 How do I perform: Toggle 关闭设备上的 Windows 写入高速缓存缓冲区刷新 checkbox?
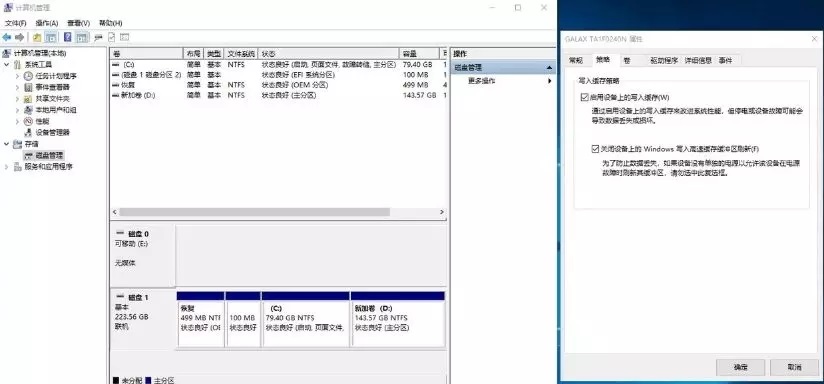pyautogui.click(x=595, y=149)
